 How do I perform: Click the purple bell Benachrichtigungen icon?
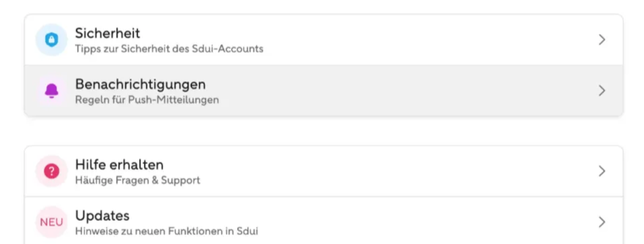51,91
